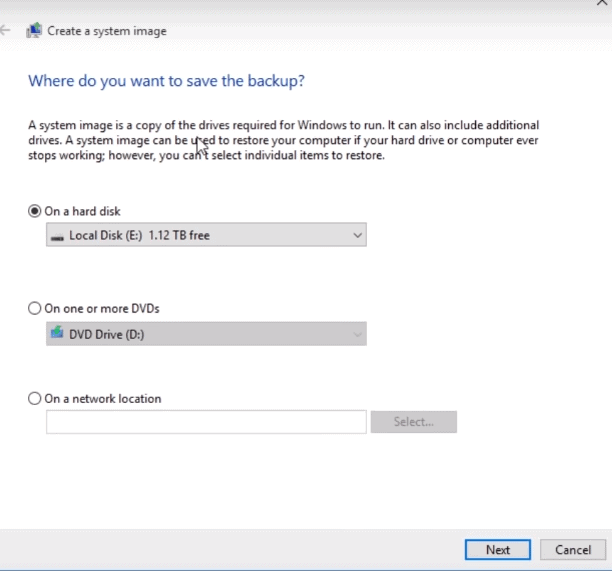
Task: Focus the network location text field
Action: click(206, 422)
